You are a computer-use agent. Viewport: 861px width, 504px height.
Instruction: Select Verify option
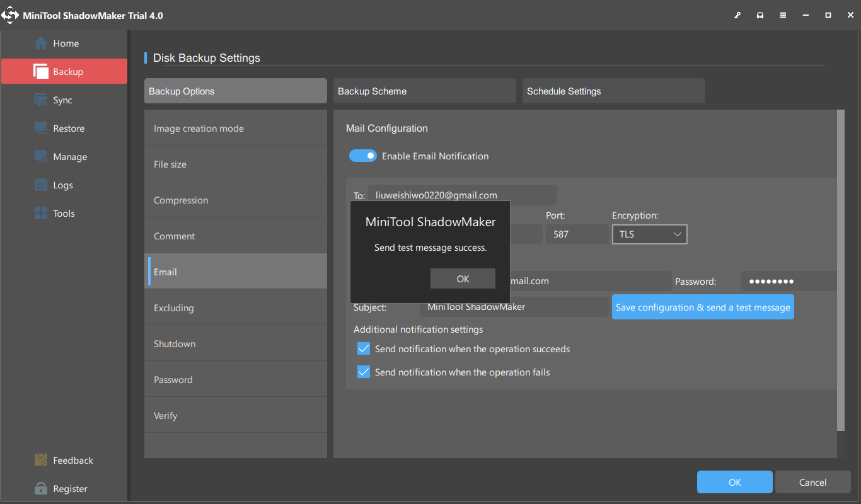tap(236, 415)
